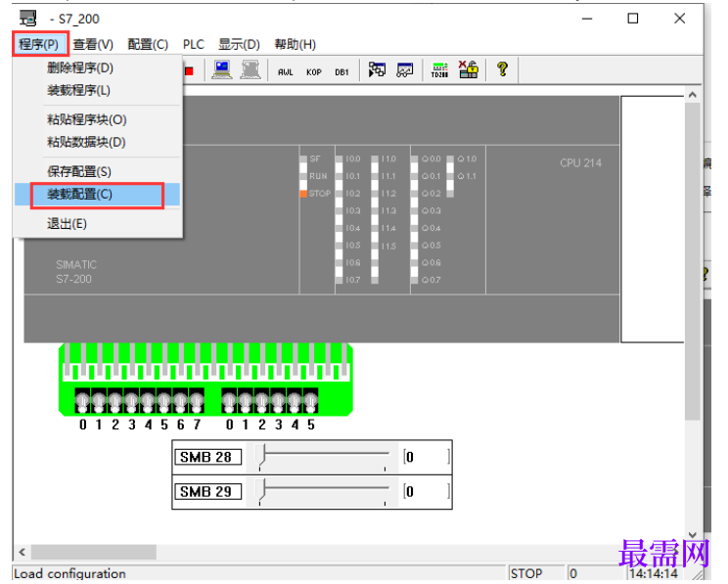Toggle switch 5 in the eight-switch bank
The height and width of the screenshot is (584, 728).
[x=163, y=401]
